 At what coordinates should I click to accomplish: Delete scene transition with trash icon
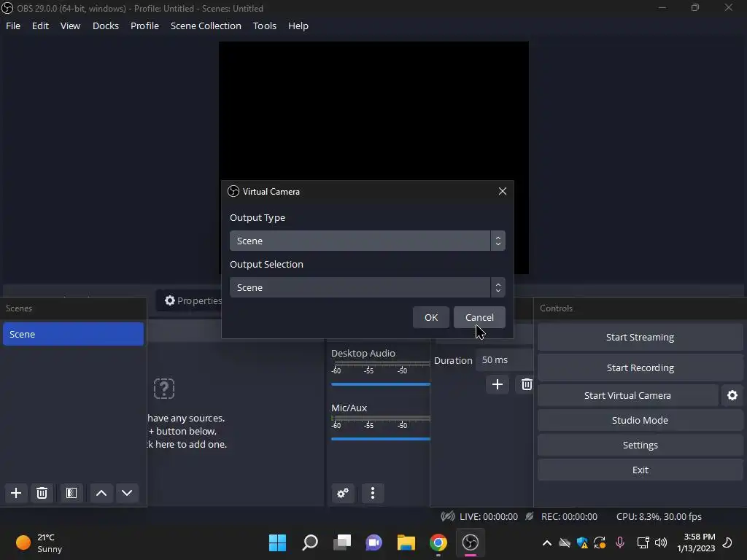pyautogui.click(x=527, y=384)
